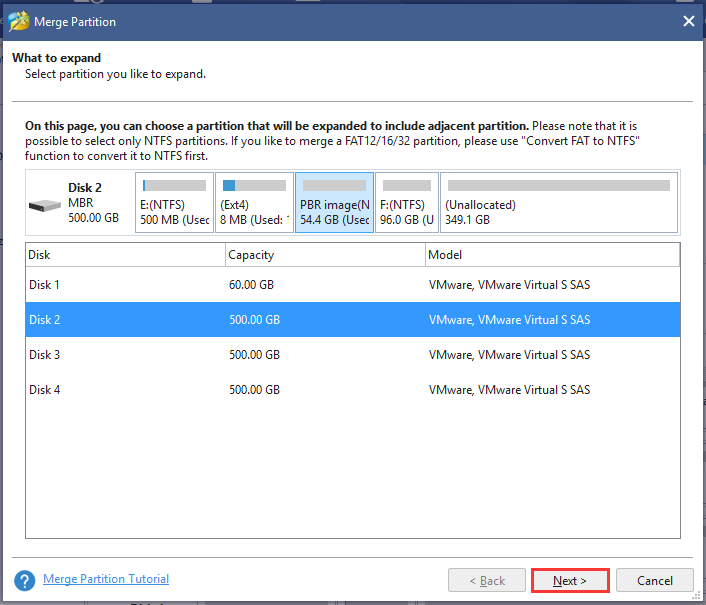Click the Model column header

[552, 255]
